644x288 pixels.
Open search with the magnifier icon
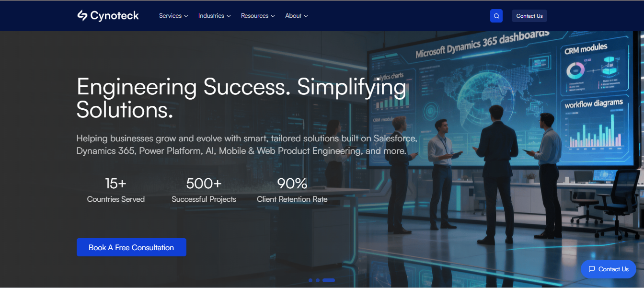click(x=496, y=16)
